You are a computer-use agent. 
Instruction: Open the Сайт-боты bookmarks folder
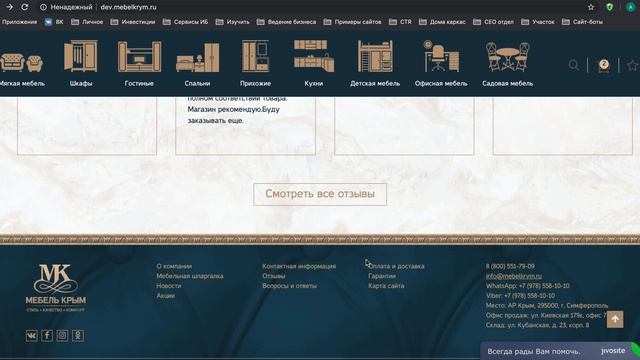[582, 22]
